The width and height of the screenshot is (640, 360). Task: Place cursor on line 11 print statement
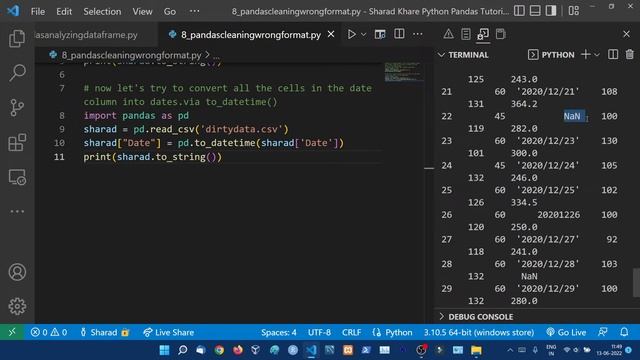[x=152, y=157]
